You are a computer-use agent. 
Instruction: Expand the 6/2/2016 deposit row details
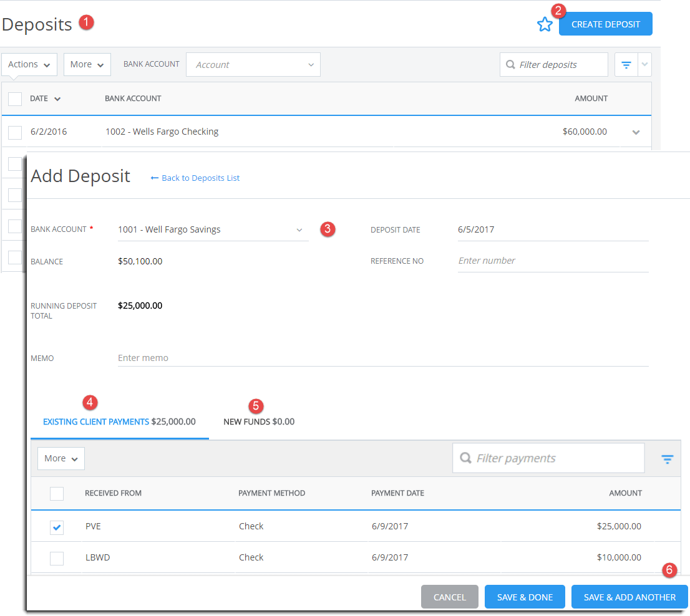[636, 132]
